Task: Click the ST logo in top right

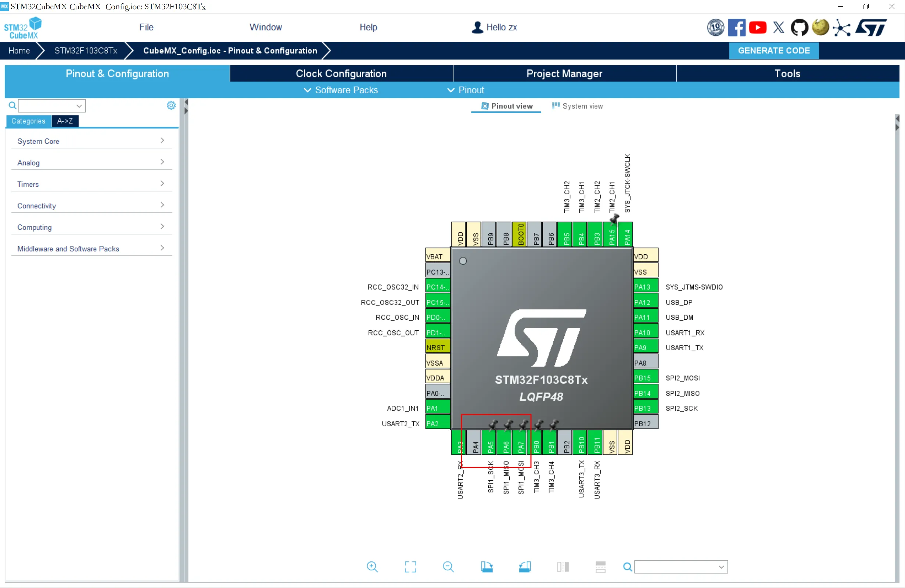Action: pyautogui.click(x=871, y=28)
